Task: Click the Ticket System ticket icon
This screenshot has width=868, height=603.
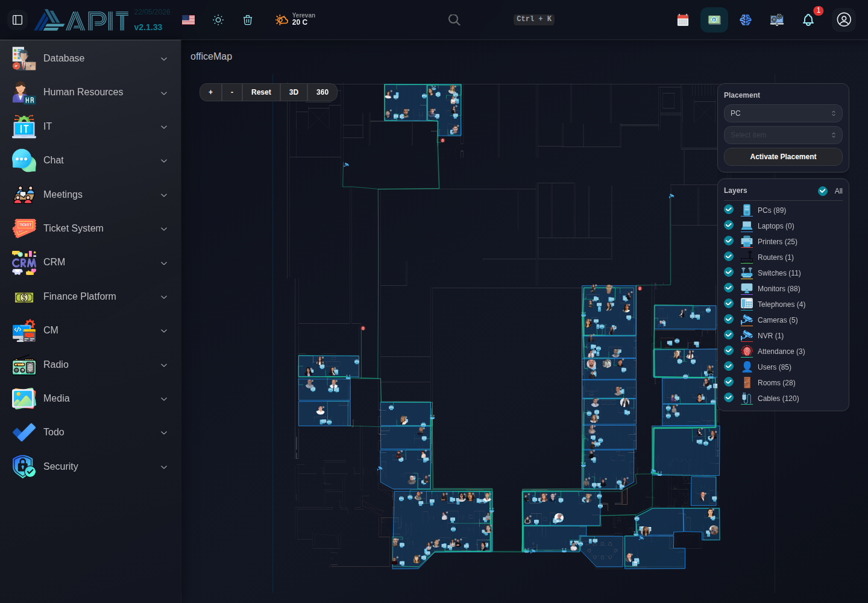Action: coord(24,229)
